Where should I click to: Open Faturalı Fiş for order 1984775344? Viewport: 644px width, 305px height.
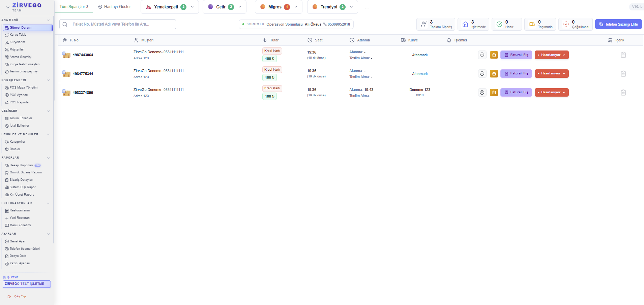point(516,74)
